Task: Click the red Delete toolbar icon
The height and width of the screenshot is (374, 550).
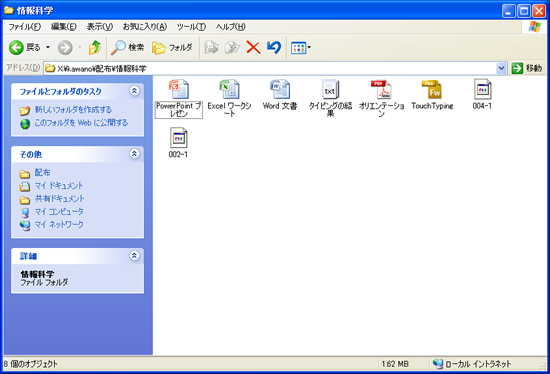Action: [x=253, y=47]
